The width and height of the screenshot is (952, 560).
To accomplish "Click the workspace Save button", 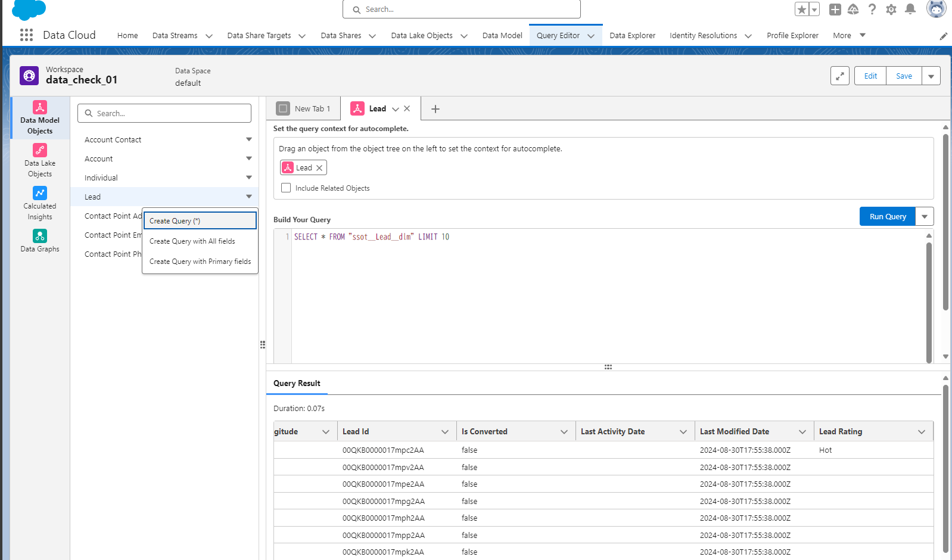I will 904,76.
